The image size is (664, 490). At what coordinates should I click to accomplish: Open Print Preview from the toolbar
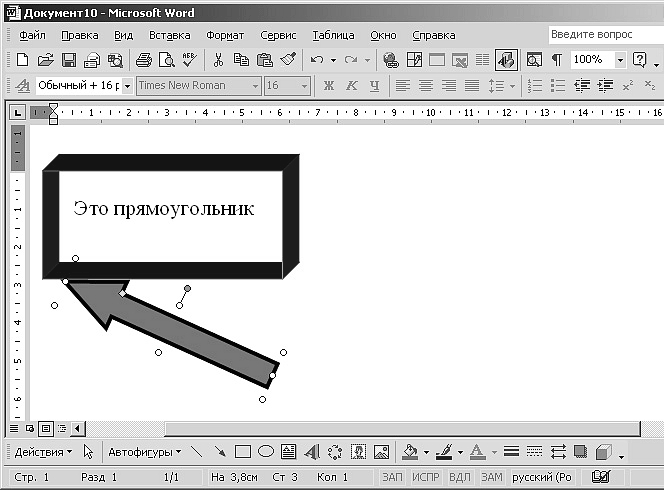click(x=166, y=60)
